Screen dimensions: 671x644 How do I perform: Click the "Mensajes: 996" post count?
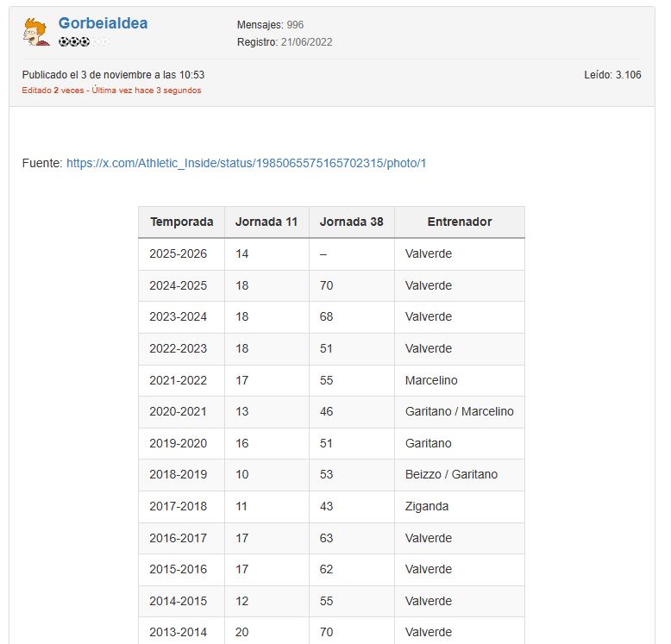click(x=270, y=25)
